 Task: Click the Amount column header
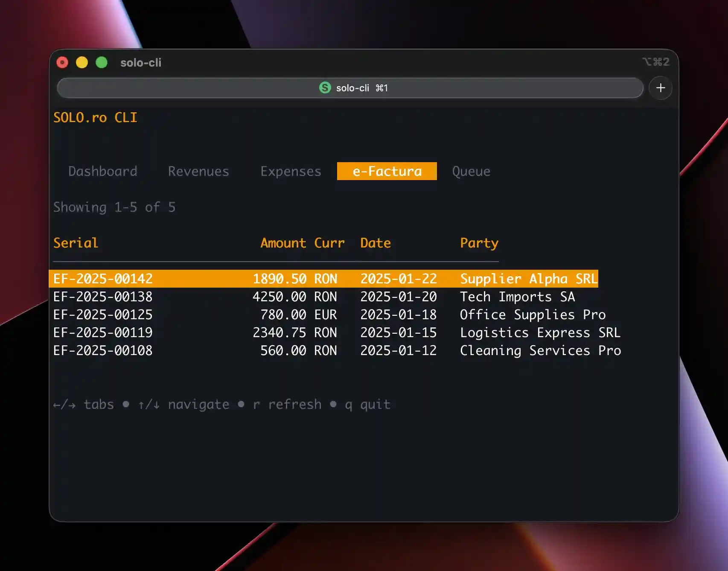click(x=283, y=243)
